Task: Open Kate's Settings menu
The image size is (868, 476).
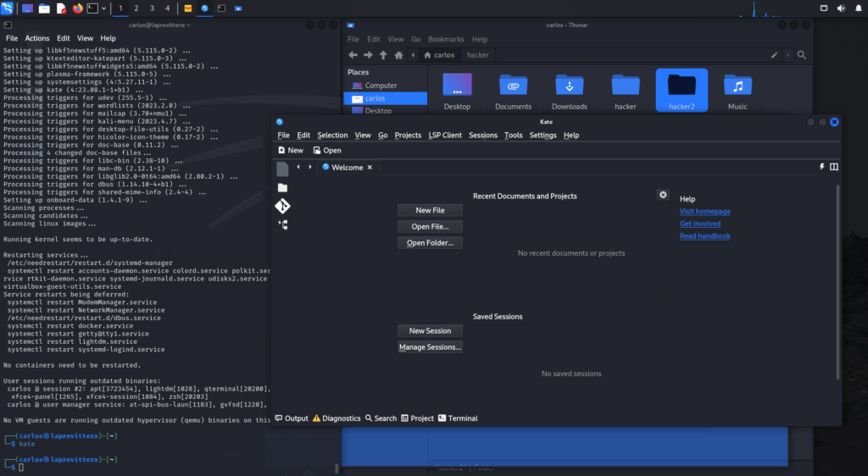Action: coord(542,135)
